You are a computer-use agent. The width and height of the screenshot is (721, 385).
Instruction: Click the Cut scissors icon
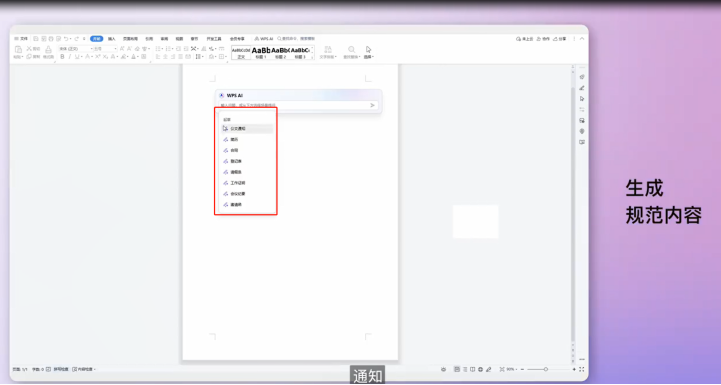tap(29, 49)
